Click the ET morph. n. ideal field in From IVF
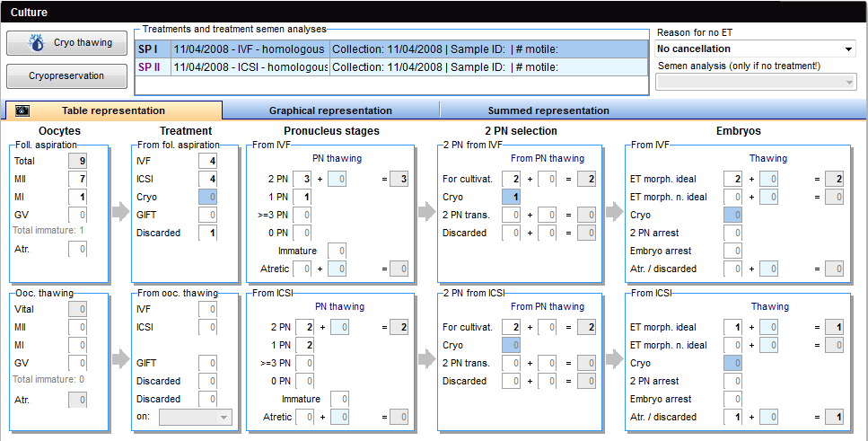 pyautogui.click(x=733, y=197)
